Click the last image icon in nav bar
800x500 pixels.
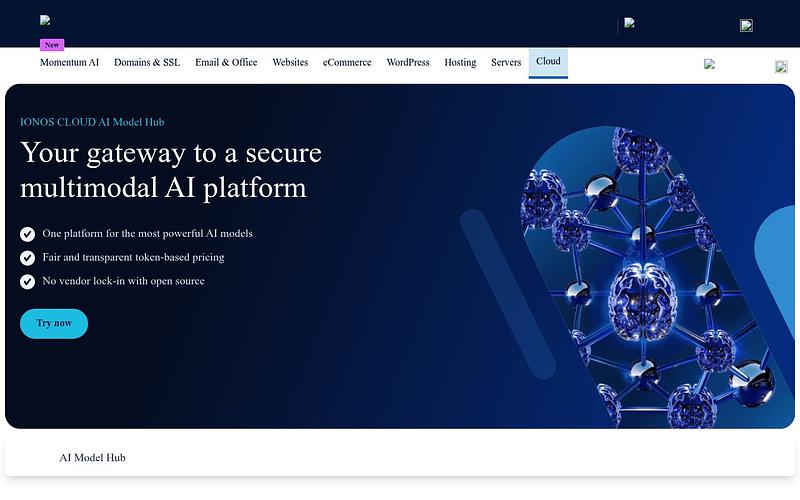click(x=781, y=66)
